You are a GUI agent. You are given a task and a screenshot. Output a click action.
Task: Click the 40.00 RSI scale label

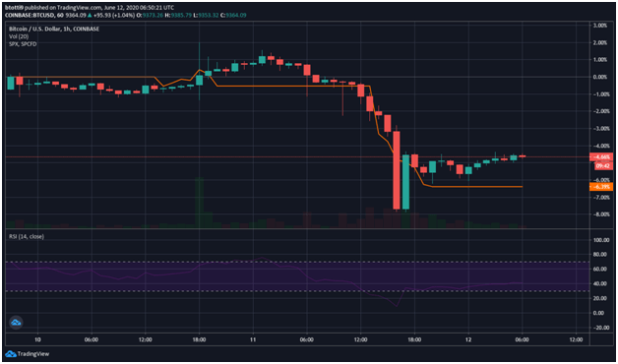600,283
